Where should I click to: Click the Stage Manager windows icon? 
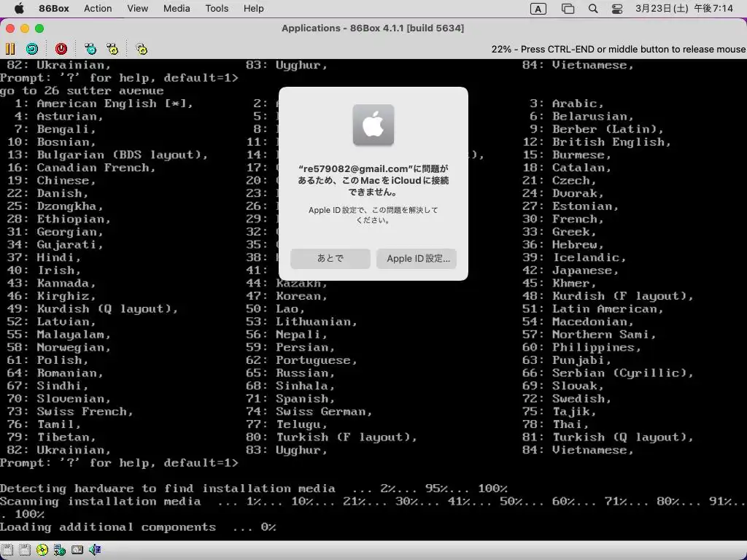pyautogui.click(x=568, y=9)
